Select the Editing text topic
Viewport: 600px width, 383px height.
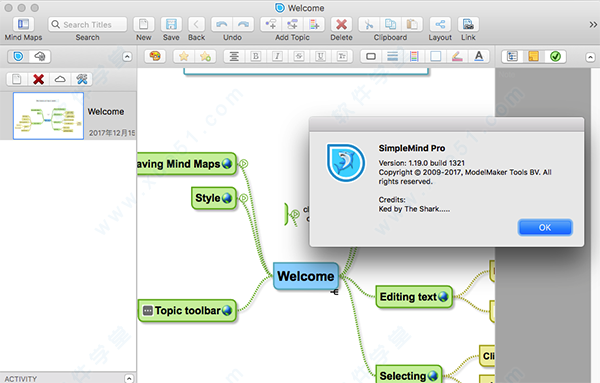point(414,297)
